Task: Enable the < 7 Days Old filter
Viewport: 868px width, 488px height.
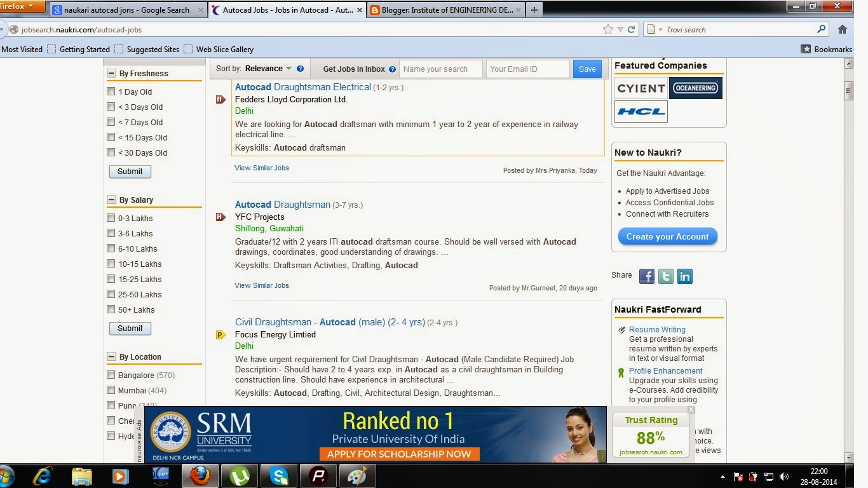Action: (111, 122)
